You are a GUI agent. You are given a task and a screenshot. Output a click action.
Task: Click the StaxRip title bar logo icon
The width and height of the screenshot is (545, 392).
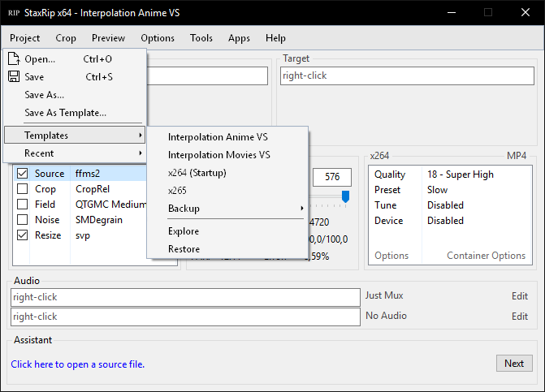pyautogui.click(x=14, y=13)
